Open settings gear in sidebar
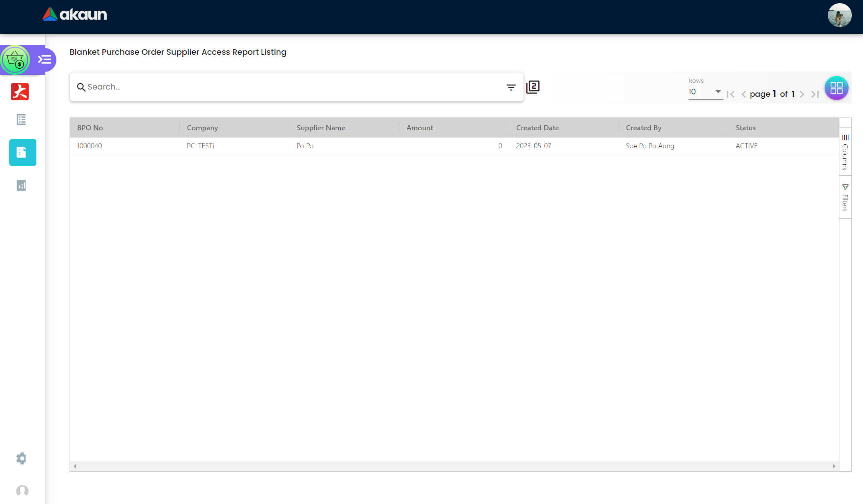 [x=21, y=458]
